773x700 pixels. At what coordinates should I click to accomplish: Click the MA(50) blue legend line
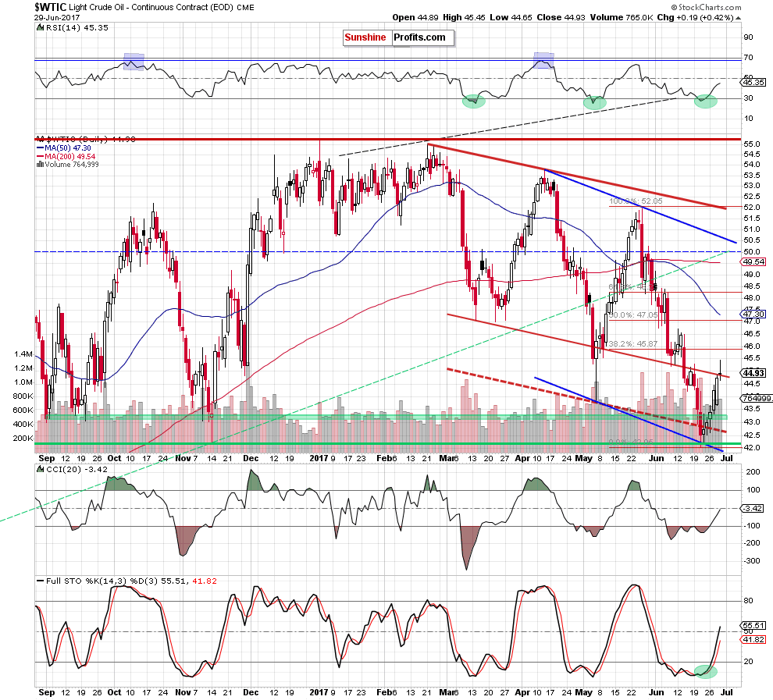click(x=41, y=147)
